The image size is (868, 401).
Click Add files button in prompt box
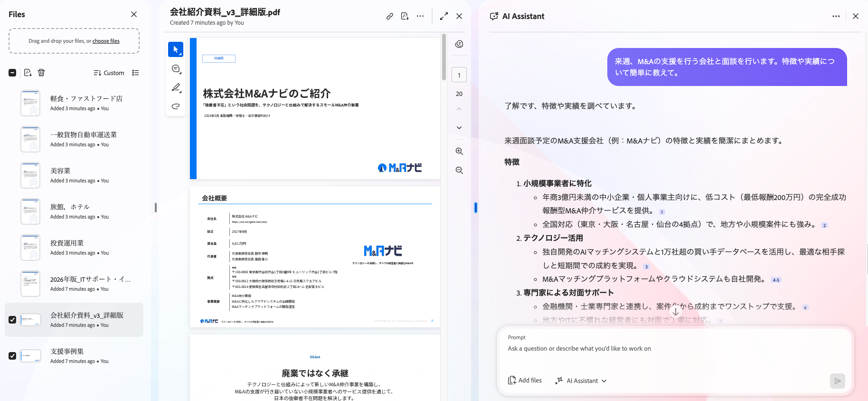(525, 381)
